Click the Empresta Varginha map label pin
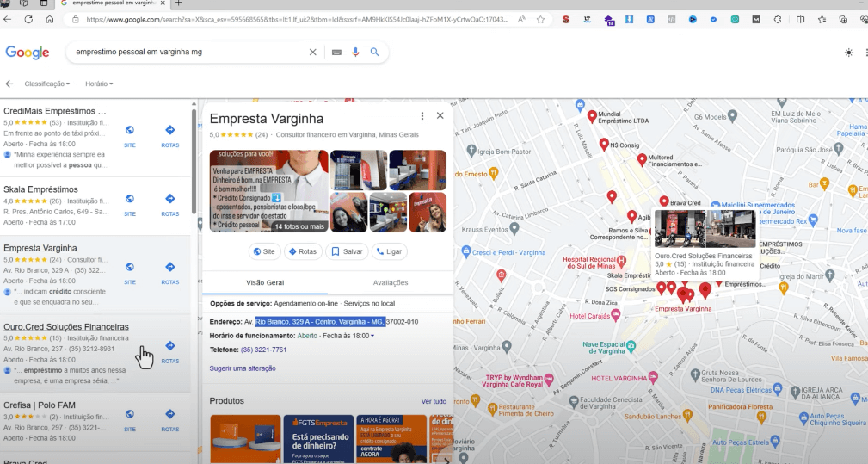The height and width of the screenshot is (464, 868). point(683,295)
